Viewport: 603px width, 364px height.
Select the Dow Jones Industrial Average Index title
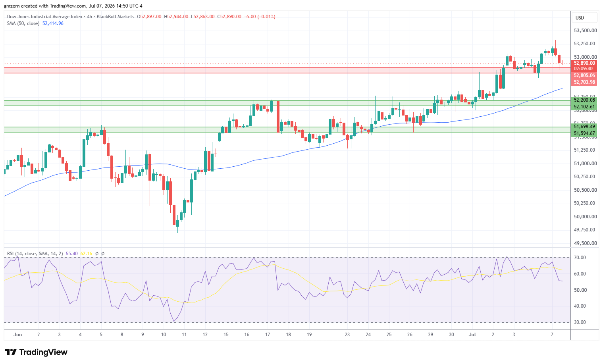click(44, 17)
